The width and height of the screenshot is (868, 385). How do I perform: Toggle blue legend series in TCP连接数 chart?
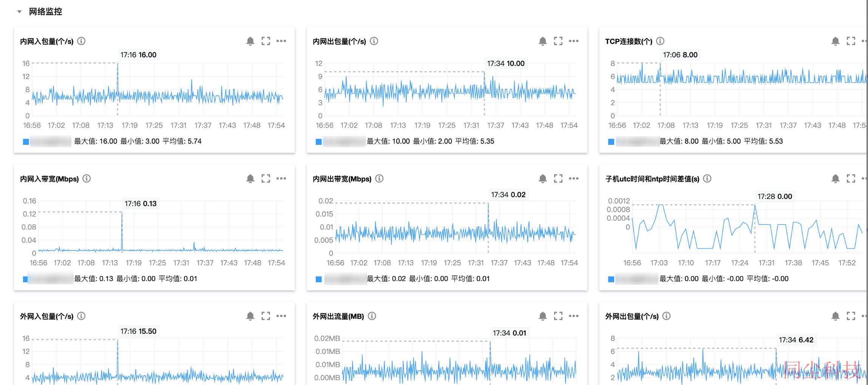[x=611, y=142]
